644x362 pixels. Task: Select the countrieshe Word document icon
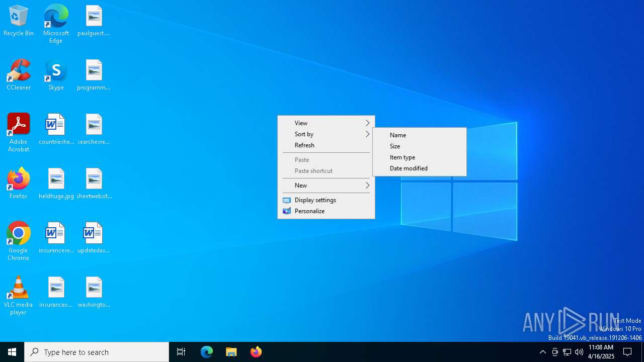click(56, 129)
